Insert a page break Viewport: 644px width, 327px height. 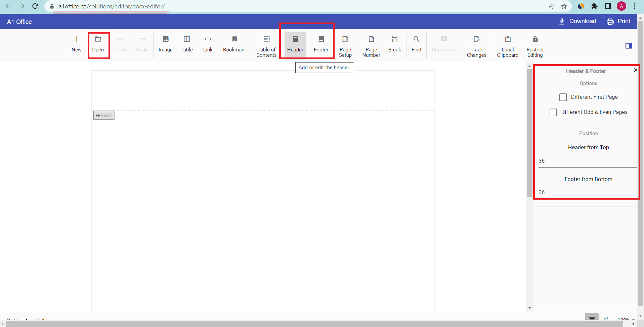tap(394, 44)
